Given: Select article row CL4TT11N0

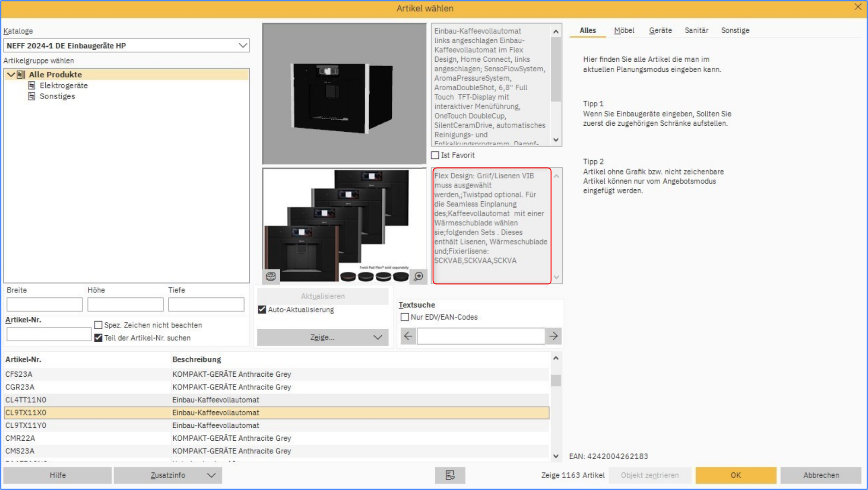Looking at the screenshot, I should click(x=26, y=400).
